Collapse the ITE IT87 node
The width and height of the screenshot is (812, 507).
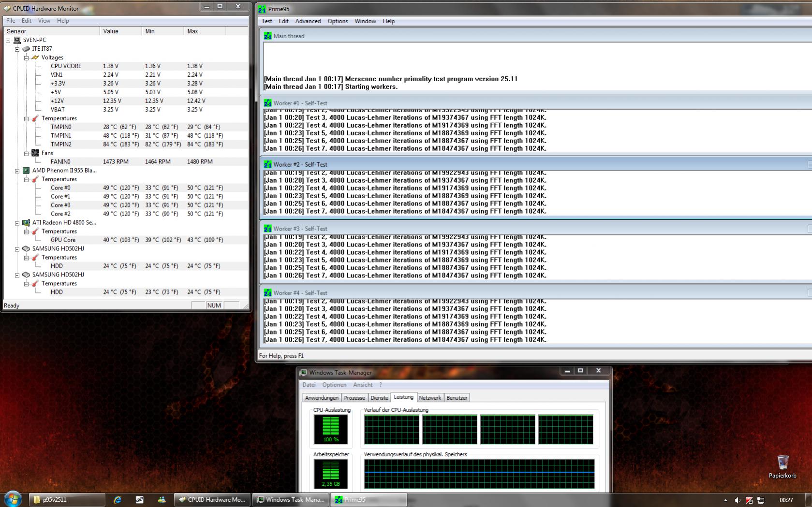pyautogui.click(x=17, y=49)
